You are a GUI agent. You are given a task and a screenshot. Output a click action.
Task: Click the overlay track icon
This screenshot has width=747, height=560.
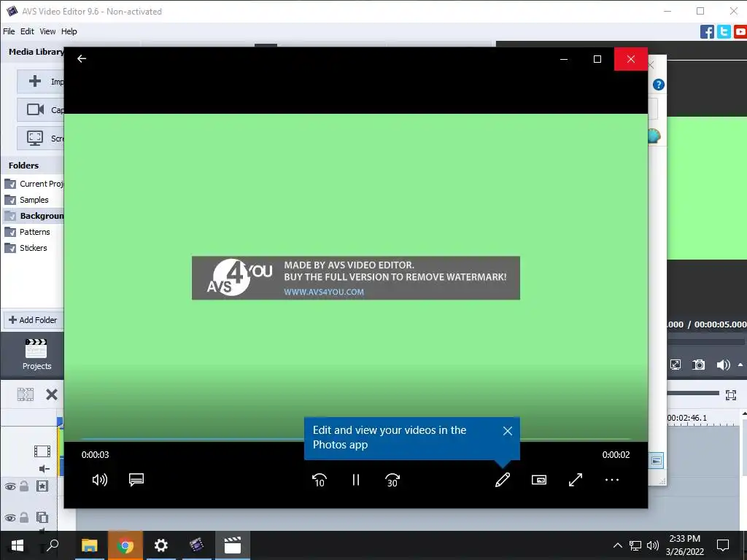pos(42,517)
